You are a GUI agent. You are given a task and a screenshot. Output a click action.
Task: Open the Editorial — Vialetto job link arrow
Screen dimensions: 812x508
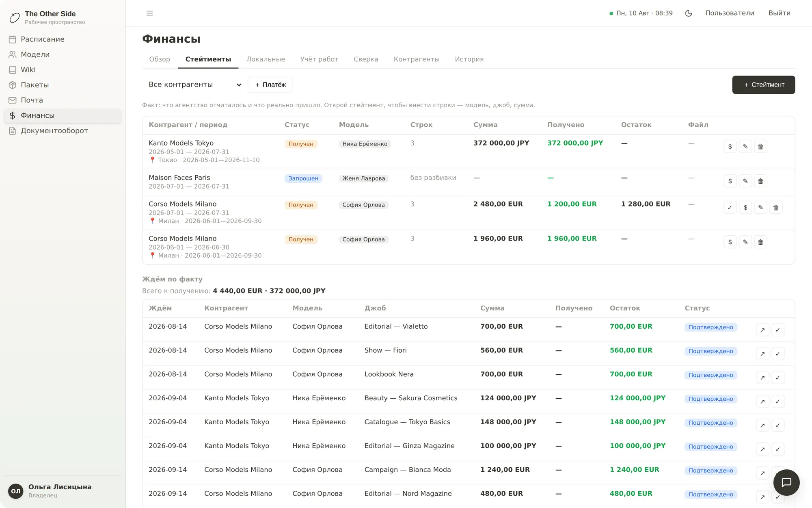(x=762, y=330)
